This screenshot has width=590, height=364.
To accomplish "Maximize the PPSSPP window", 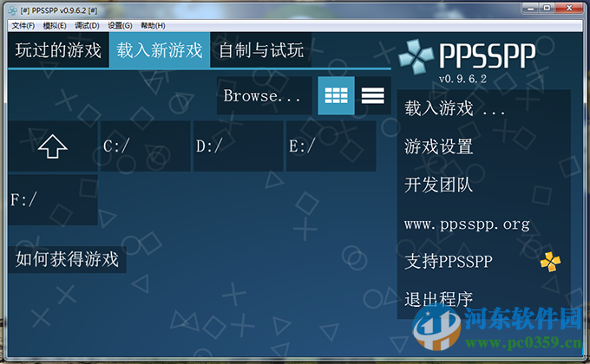I will [547, 8].
